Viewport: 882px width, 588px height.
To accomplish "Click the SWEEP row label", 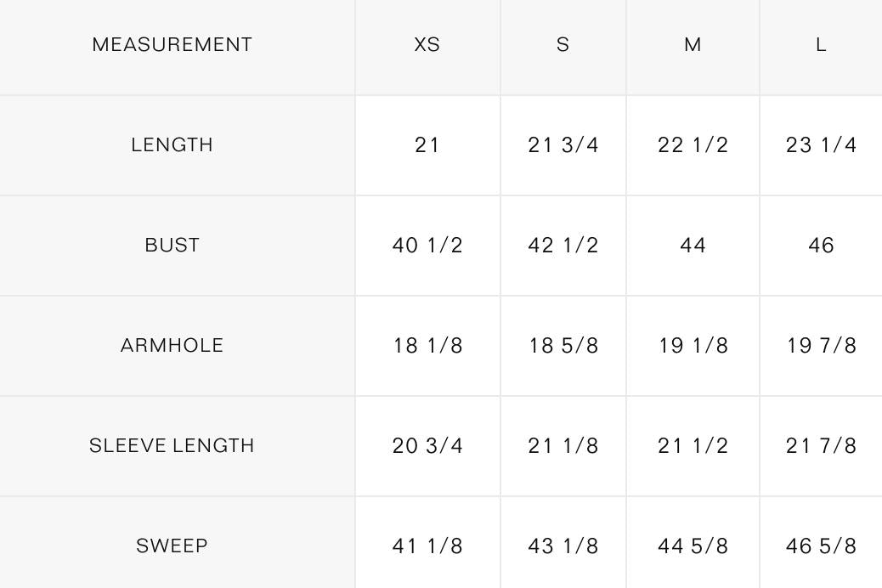I will click(x=172, y=546).
